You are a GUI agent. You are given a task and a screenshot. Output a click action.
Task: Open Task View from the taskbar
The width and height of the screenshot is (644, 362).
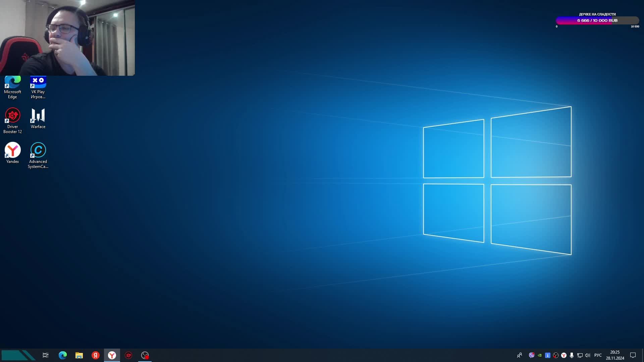(x=46, y=355)
